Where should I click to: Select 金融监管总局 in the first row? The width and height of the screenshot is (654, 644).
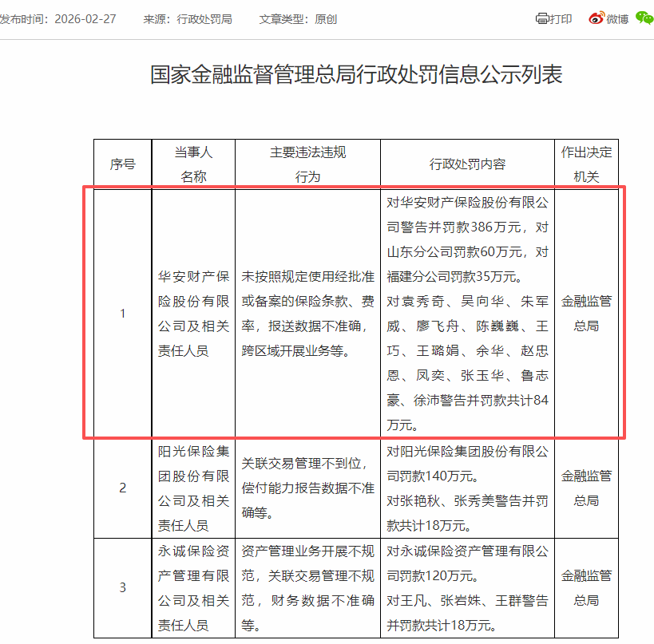coord(586,313)
